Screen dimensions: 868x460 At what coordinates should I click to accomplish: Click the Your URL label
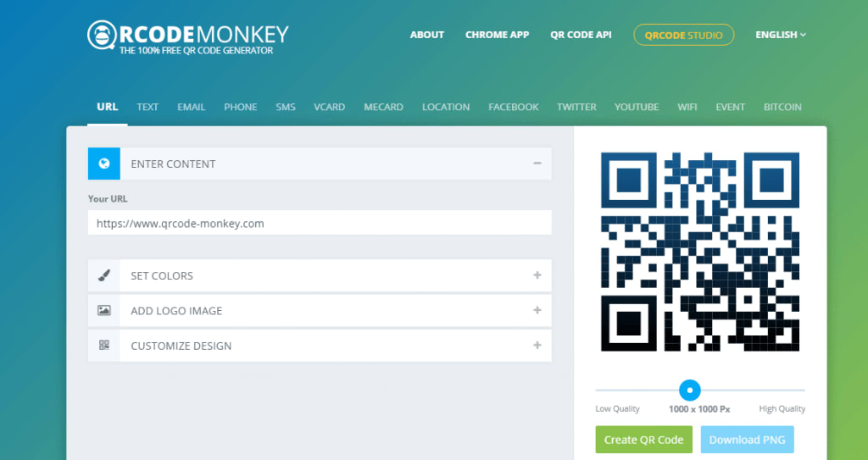click(x=108, y=198)
